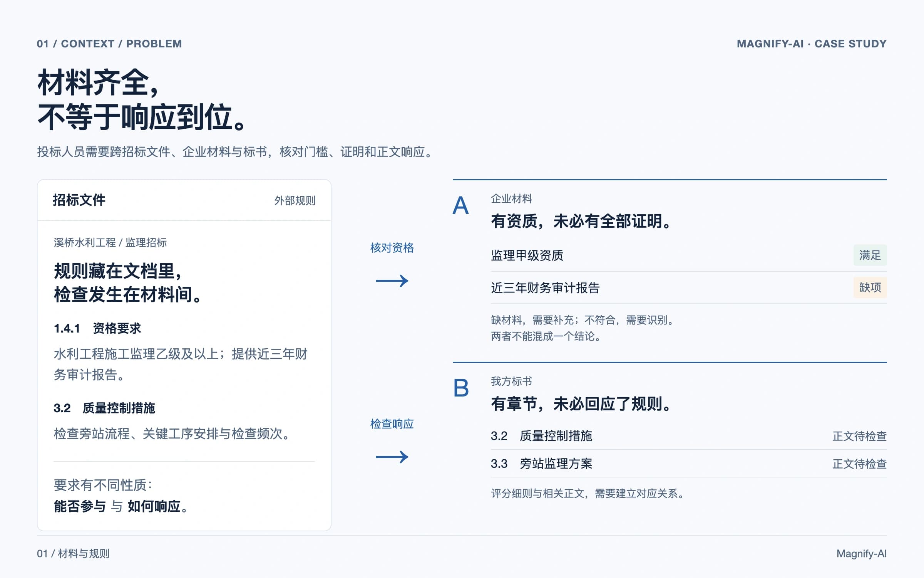
Task: Click the 不等于响应到位 title line
Action: pos(142,117)
